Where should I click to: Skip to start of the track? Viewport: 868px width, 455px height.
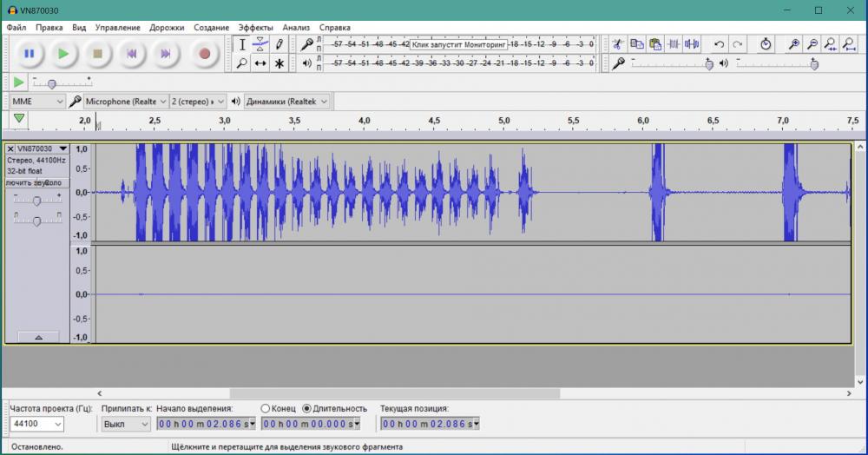pyautogui.click(x=132, y=54)
